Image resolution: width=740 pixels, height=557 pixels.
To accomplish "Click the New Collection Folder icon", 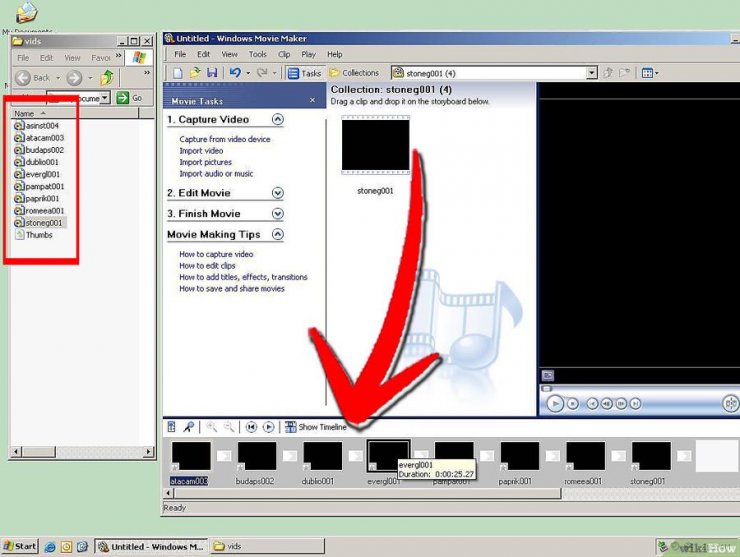I will click(625, 73).
